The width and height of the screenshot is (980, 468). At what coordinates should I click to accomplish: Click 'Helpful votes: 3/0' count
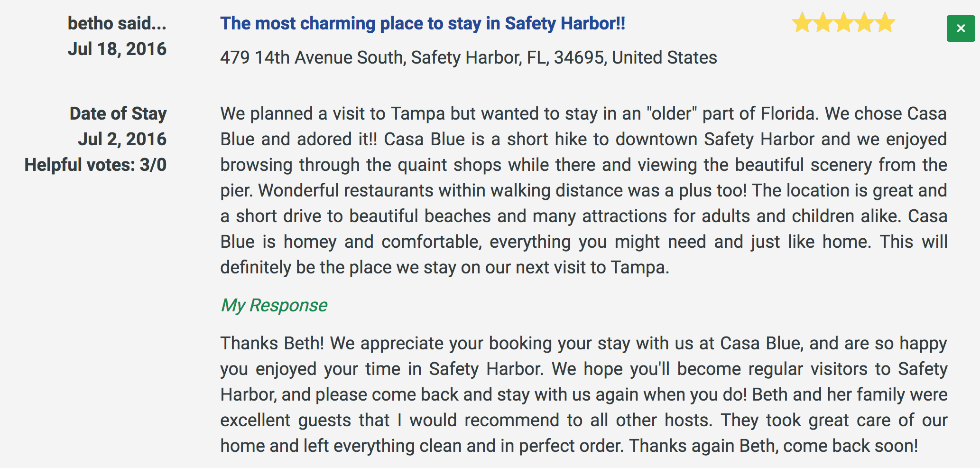(x=95, y=165)
